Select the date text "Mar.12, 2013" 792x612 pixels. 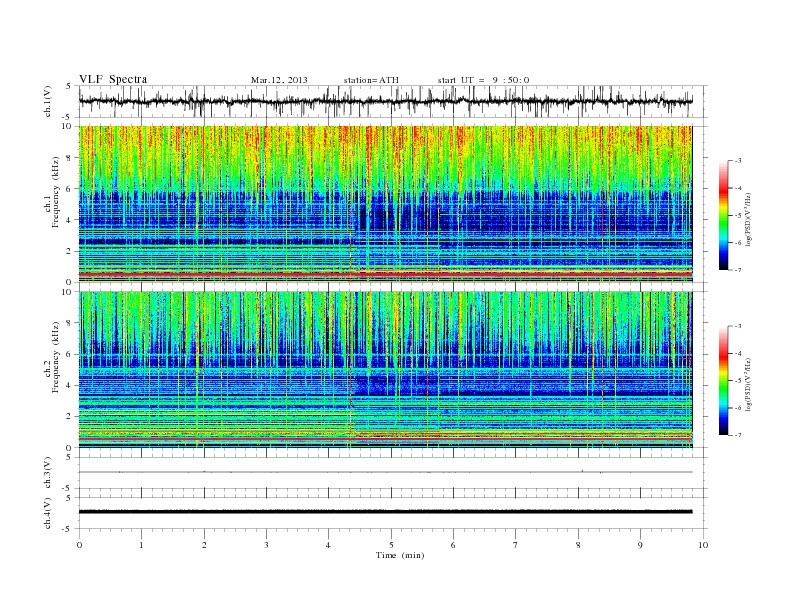coord(279,80)
